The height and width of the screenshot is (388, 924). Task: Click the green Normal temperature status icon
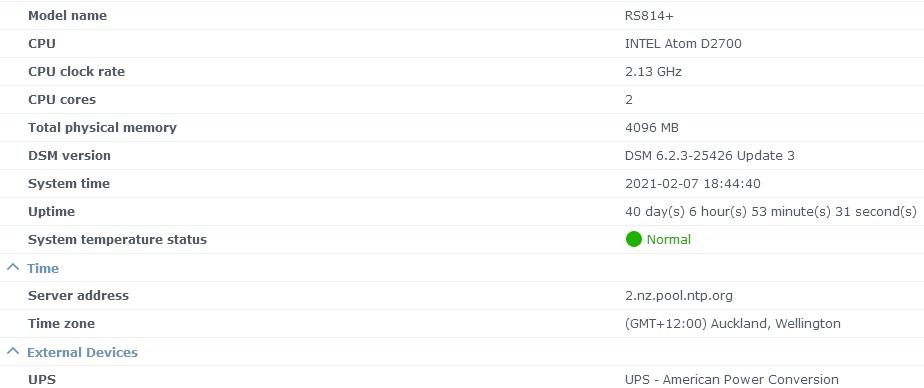[633, 239]
